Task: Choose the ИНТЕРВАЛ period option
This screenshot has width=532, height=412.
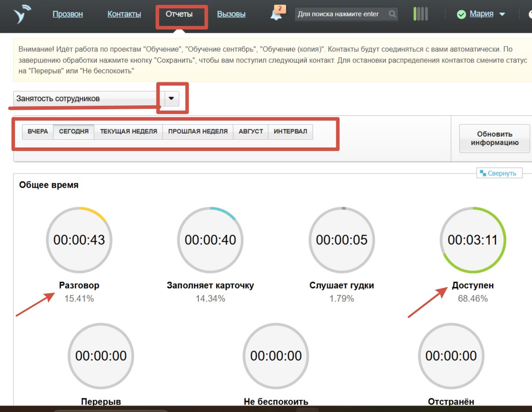Action: click(291, 131)
